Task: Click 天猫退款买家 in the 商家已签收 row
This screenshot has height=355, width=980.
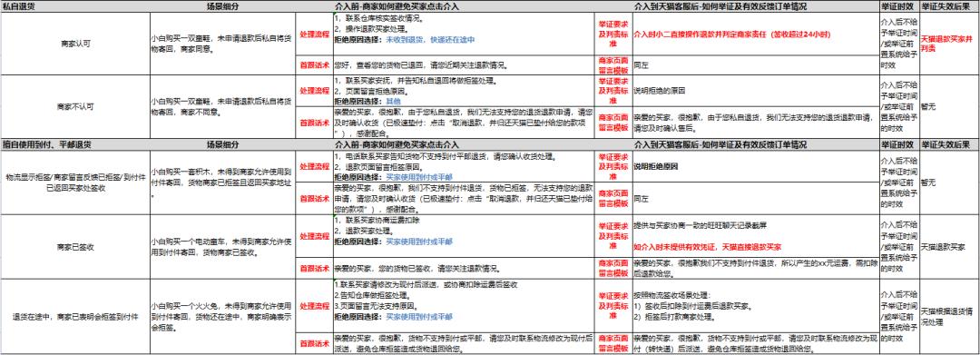Action: (x=949, y=246)
